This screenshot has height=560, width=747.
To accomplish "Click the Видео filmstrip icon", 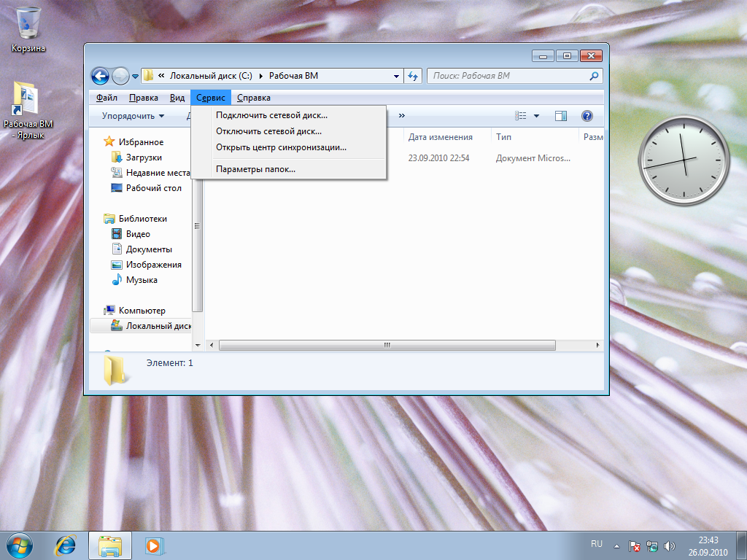I will [x=117, y=234].
